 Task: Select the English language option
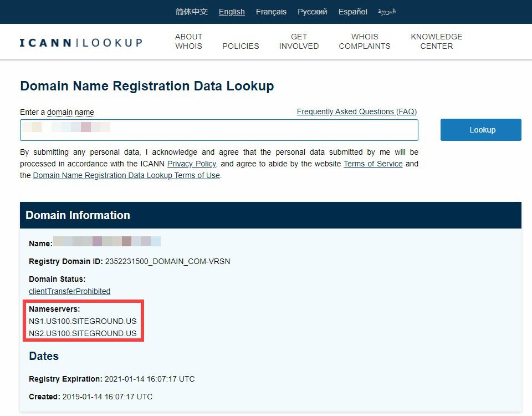click(x=231, y=12)
